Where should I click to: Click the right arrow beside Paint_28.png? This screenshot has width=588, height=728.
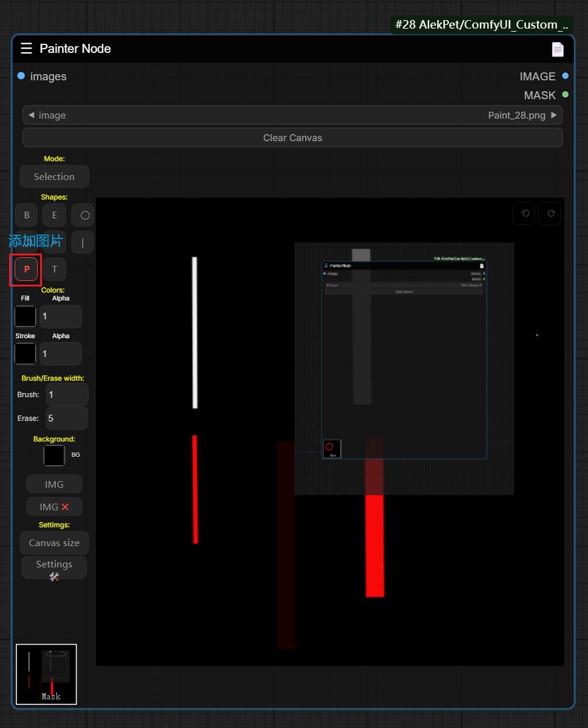[x=553, y=115]
